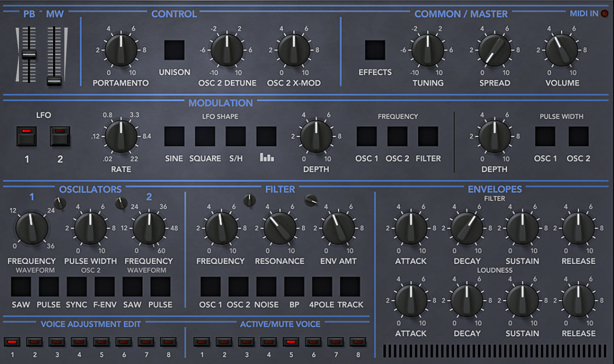Click the pitch bend PB slider
The width and height of the screenshot is (614, 364).
click(28, 55)
